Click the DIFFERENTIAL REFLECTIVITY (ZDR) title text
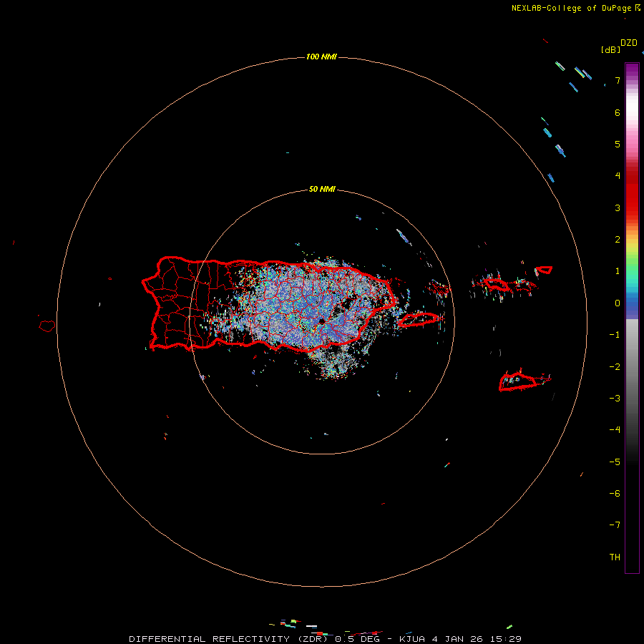The width and height of the screenshot is (644, 644). (x=230, y=639)
